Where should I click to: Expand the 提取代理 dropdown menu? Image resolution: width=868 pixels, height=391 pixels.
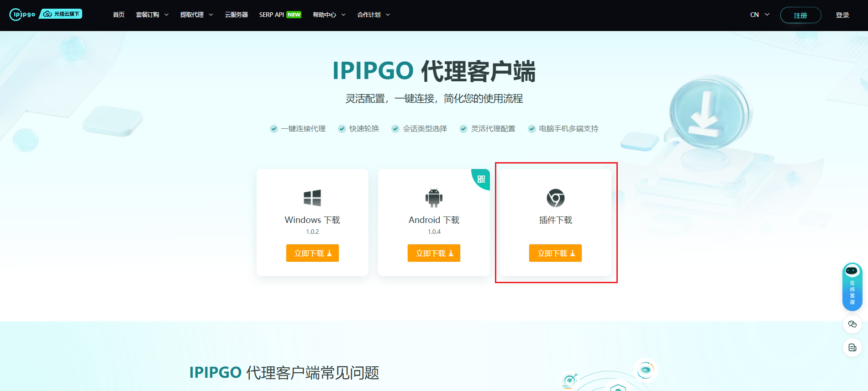[196, 15]
